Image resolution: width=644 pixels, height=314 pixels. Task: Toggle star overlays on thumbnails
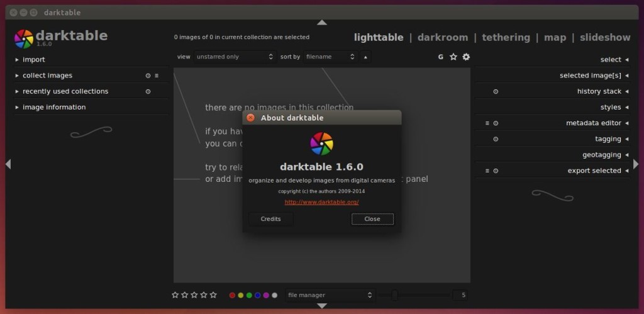[453, 57]
